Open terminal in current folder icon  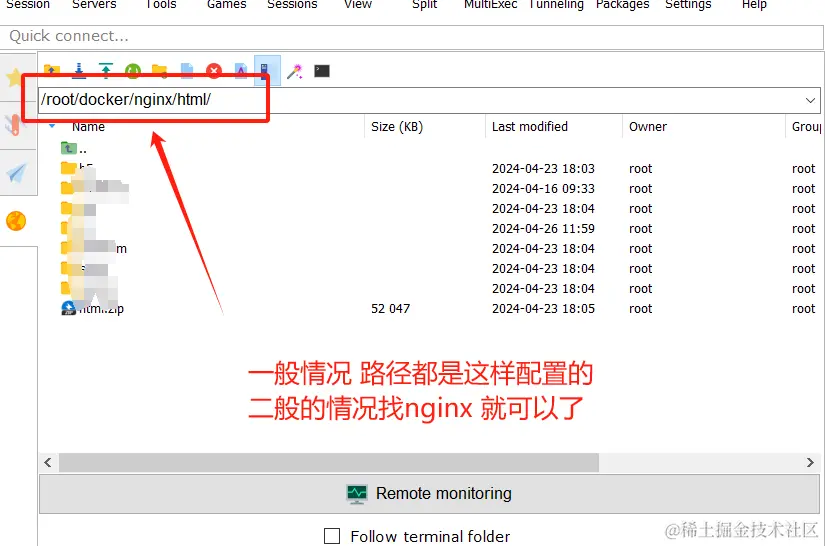coord(321,71)
